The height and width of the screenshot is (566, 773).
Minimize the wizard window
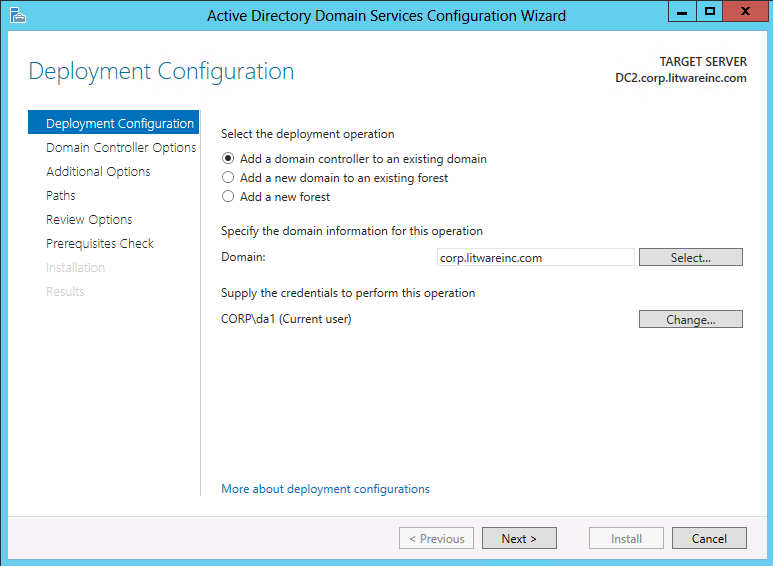(x=682, y=12)
